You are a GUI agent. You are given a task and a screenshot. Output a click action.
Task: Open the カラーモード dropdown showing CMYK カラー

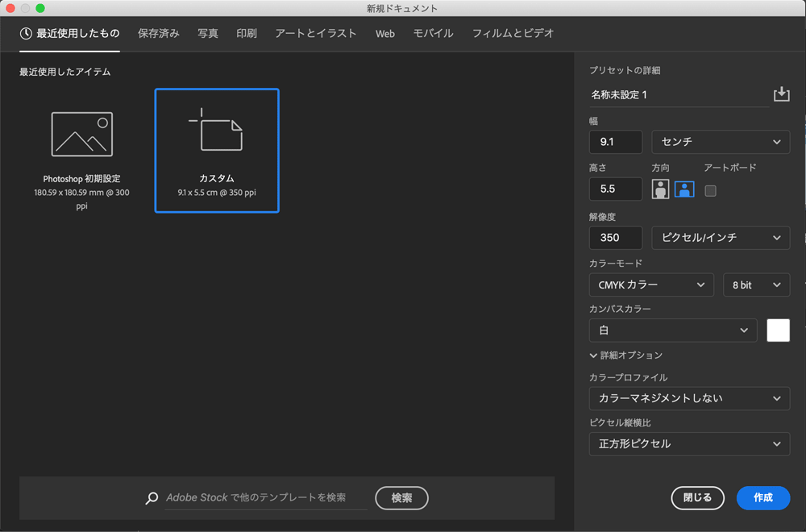click(651, 285)
